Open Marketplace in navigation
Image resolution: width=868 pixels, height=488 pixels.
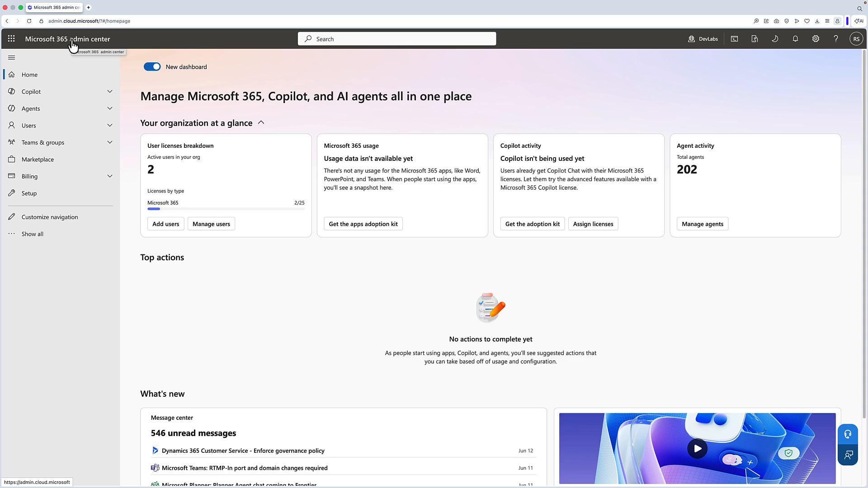click(x=61, y=160)
